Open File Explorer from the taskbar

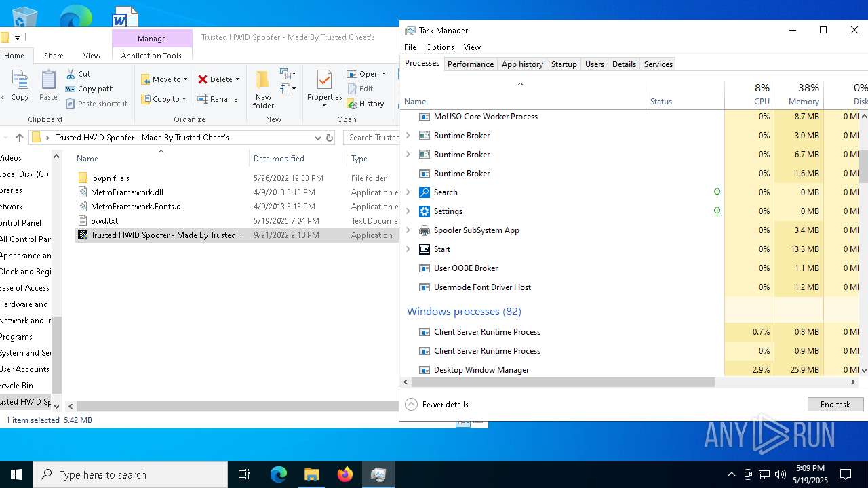pos(311,474)
